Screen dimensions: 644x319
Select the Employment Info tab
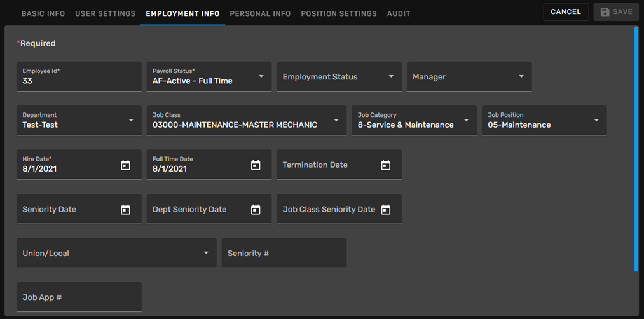[182, 13]
